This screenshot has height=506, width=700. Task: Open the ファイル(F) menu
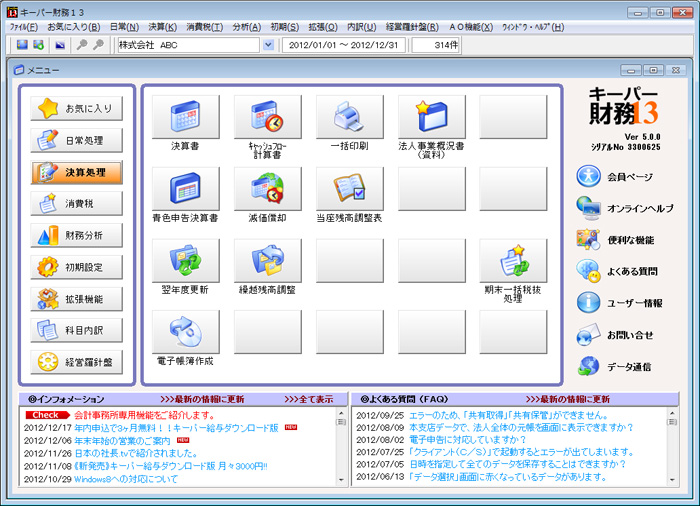coord(24,27)
